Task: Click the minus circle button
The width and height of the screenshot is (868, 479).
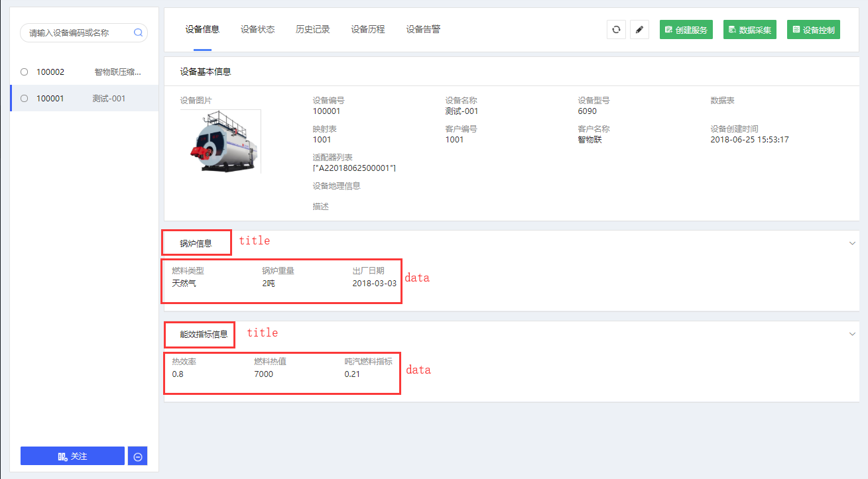Action: coord(137,456)
